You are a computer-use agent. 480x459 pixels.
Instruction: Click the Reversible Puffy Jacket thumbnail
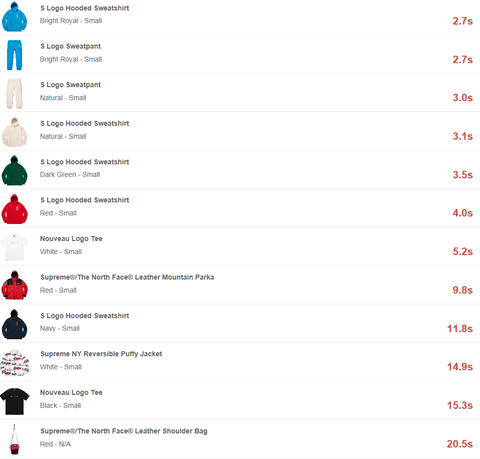click(x=15, y=363)
